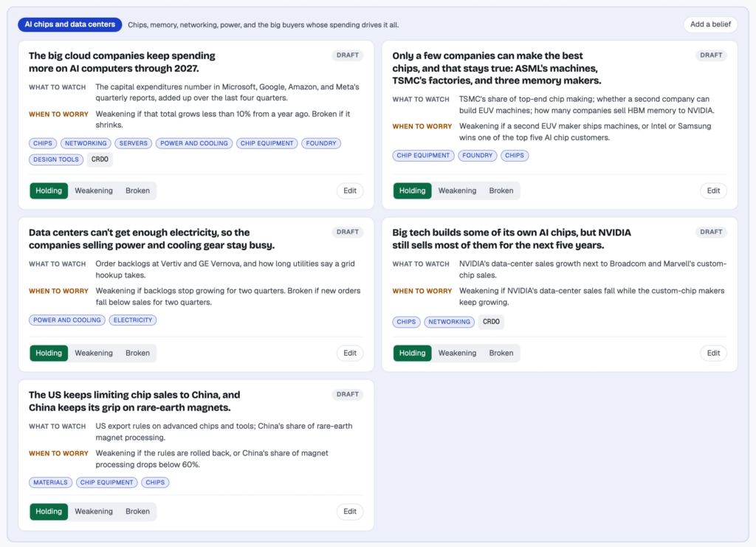Click CHIPS tag in ASML/TSMC card
Viewport: 756px width, 547px height.
click(515, 156)
